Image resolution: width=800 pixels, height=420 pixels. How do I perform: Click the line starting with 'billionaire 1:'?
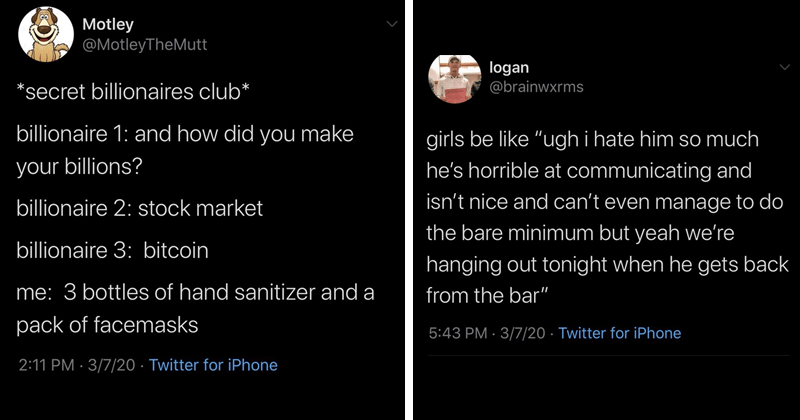pyautogui.click(x=185, y=134)
